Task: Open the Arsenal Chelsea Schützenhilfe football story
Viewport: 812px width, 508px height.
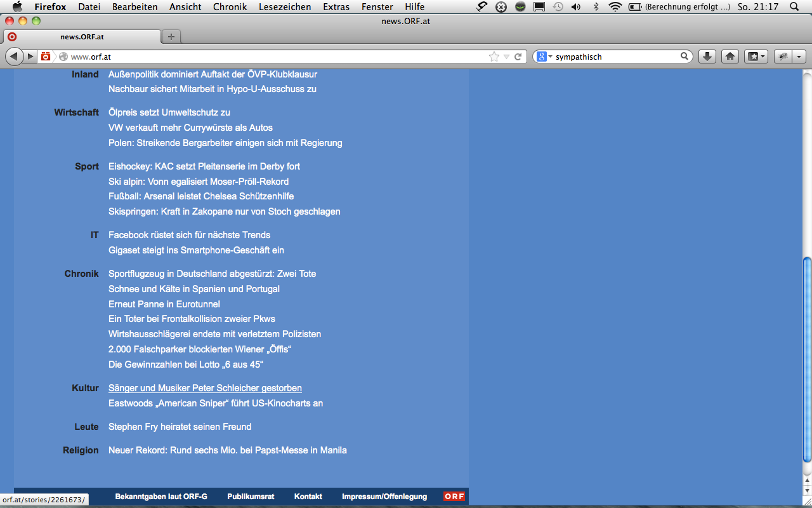Action: [201, 196]
